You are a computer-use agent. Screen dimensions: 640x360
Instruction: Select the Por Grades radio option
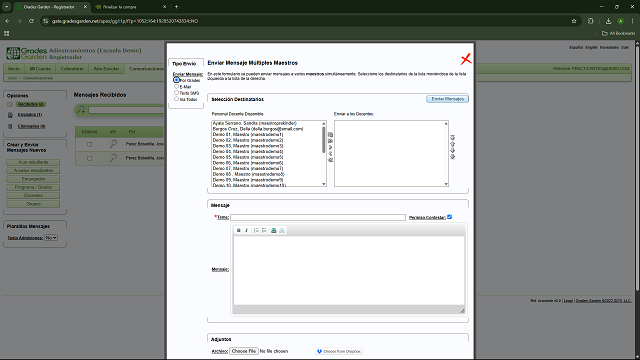coord(176,80)
